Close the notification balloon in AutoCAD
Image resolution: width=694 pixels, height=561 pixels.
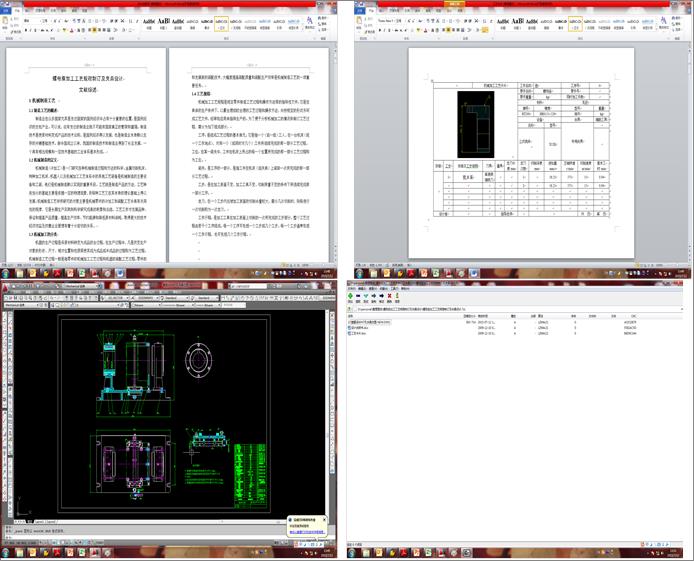click(324, 519)
